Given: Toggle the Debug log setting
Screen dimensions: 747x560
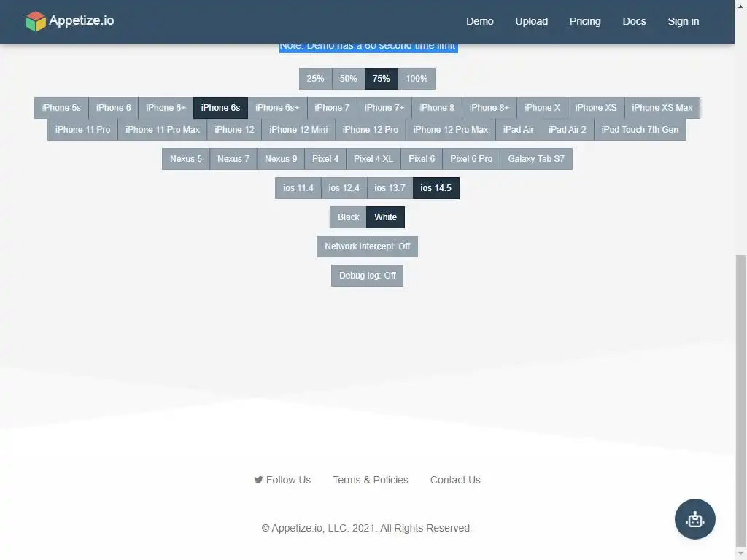Looking at the screenshot, I should [x=368, y=276].
